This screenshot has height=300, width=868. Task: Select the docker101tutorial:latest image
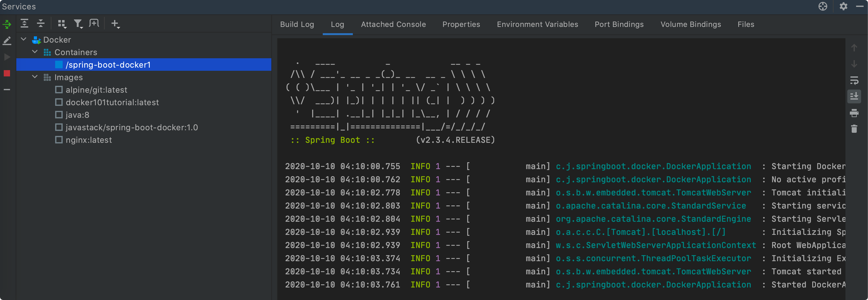[112, 102]
